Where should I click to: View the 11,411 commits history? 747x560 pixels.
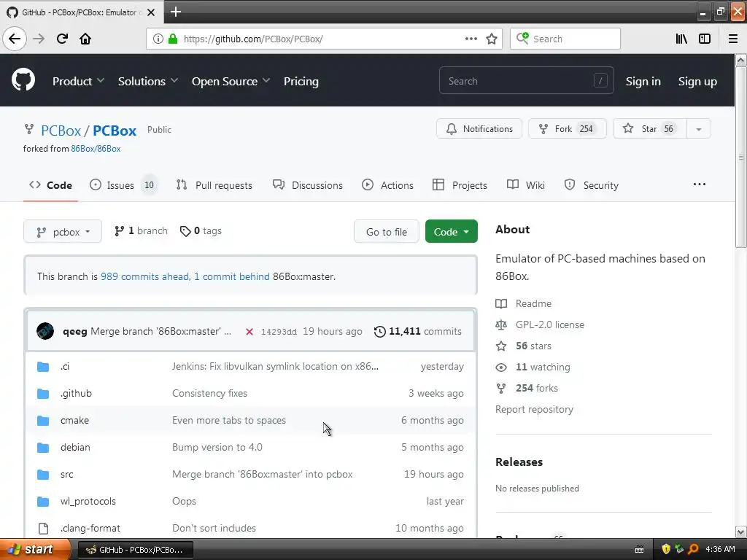point(418,332)
